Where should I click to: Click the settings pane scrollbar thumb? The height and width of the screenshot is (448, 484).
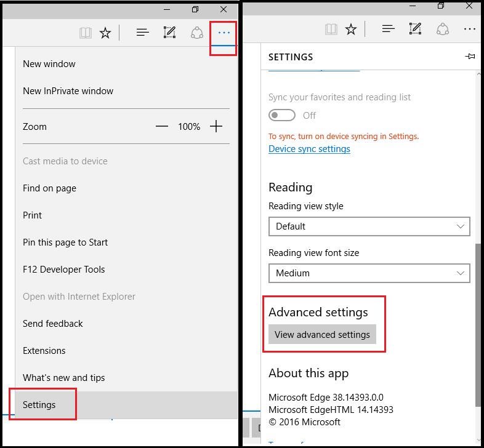click(x=478, y=325)
